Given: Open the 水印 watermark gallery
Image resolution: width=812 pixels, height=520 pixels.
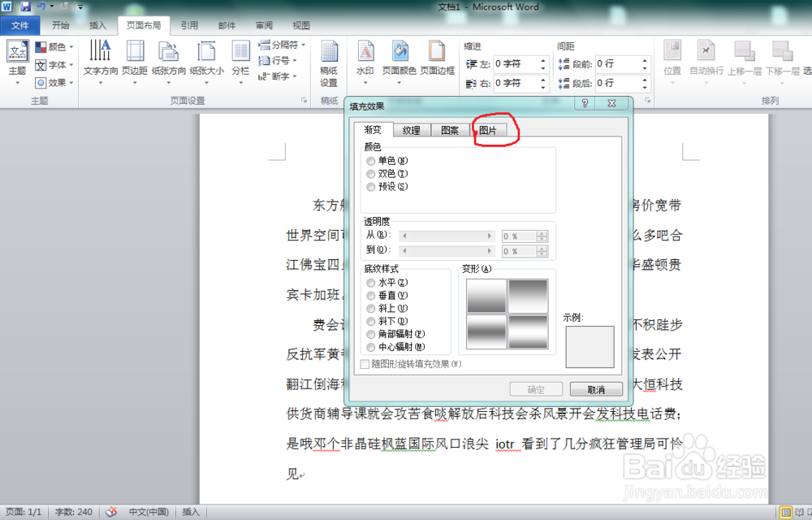Looking at the screenshot, I should tap(365, 61).
